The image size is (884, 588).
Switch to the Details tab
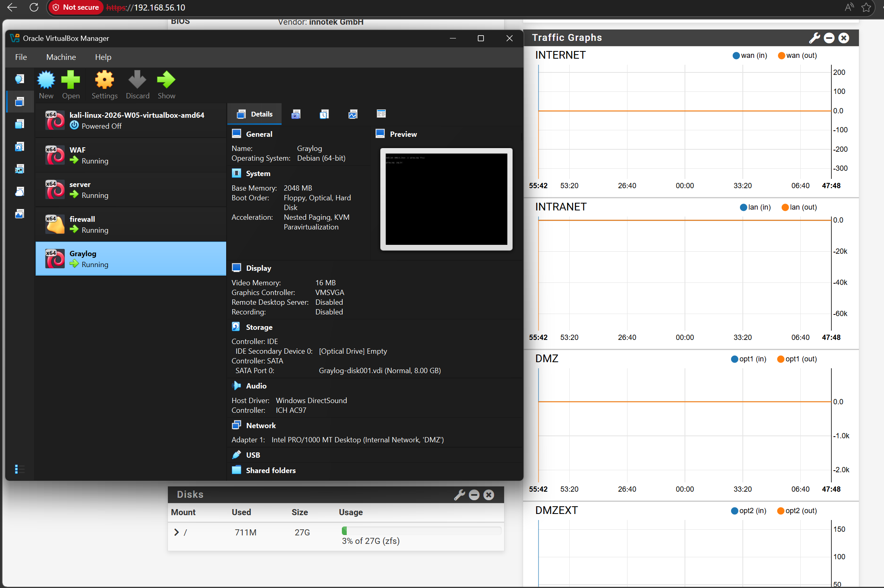click(x=255, y=114)
